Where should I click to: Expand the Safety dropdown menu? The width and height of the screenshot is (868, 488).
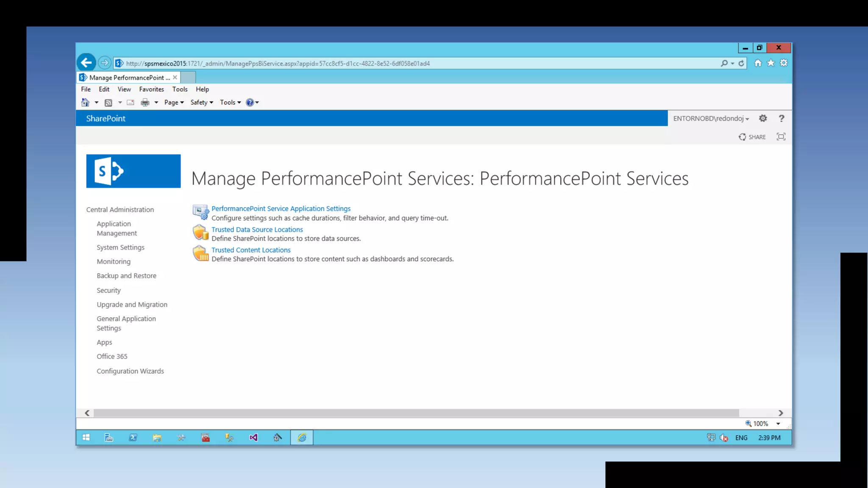tap(202, 103)
